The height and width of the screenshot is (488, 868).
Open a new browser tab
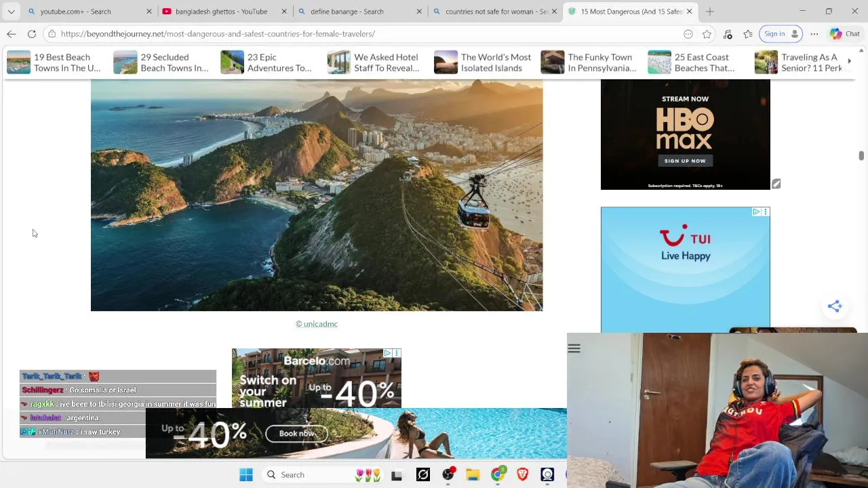pyautogui.click(x=710, y=12)
